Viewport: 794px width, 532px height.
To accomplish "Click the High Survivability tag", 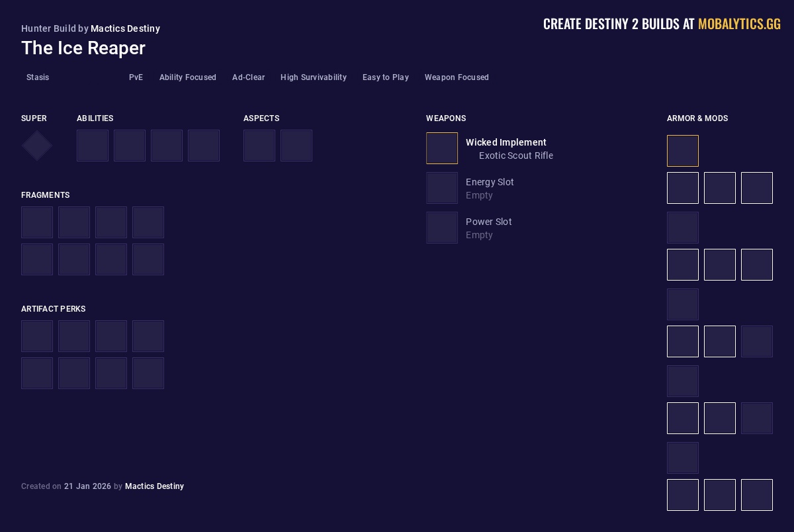I will (313, 77).
